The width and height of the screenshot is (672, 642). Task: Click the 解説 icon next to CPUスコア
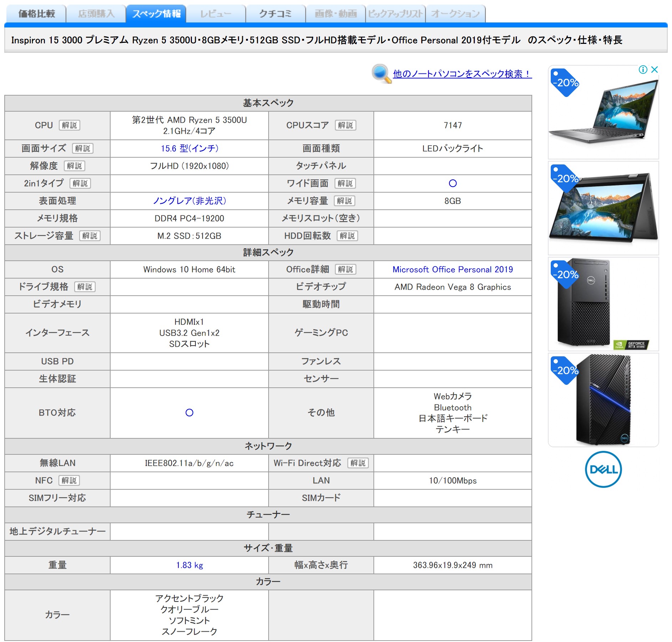coord(346,126)
